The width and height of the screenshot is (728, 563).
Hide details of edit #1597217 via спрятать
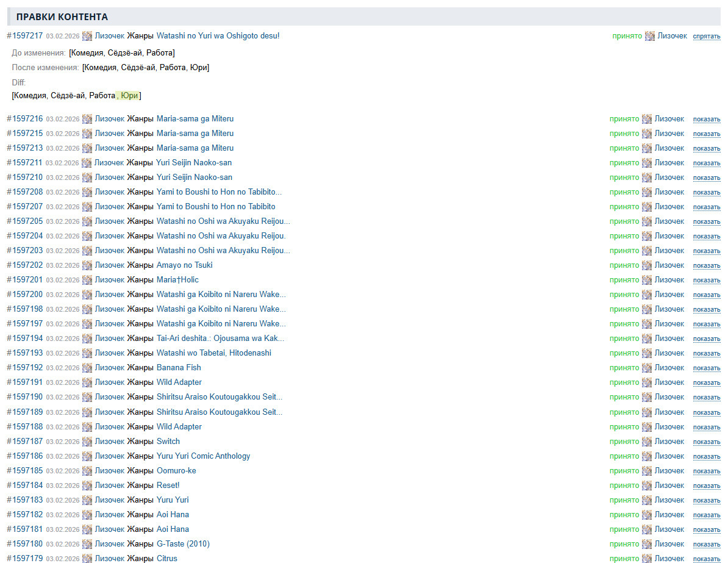point(706,37)
